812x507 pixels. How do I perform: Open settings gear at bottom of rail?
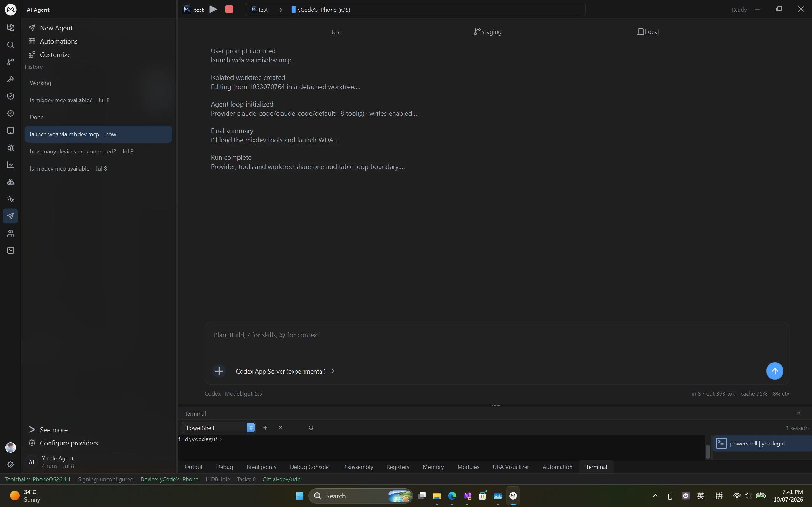[10, 465]
